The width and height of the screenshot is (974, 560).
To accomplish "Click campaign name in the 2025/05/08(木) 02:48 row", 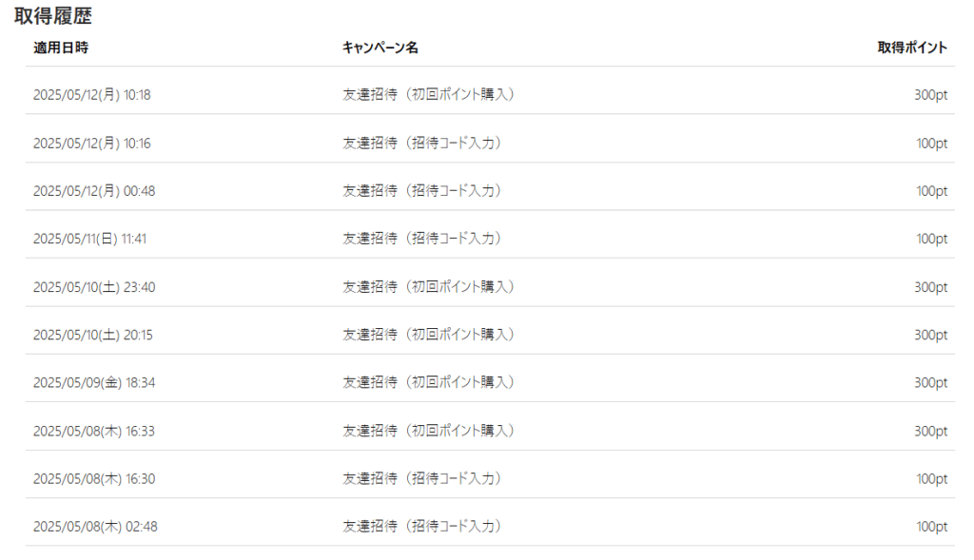I will tap(422, 526).
